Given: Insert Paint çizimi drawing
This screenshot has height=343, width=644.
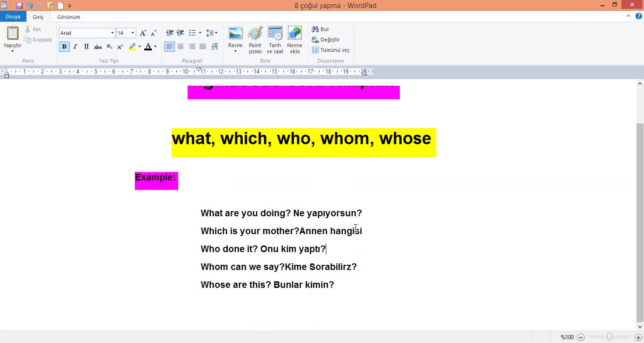Looking at the screenshot, I should 255,40.
